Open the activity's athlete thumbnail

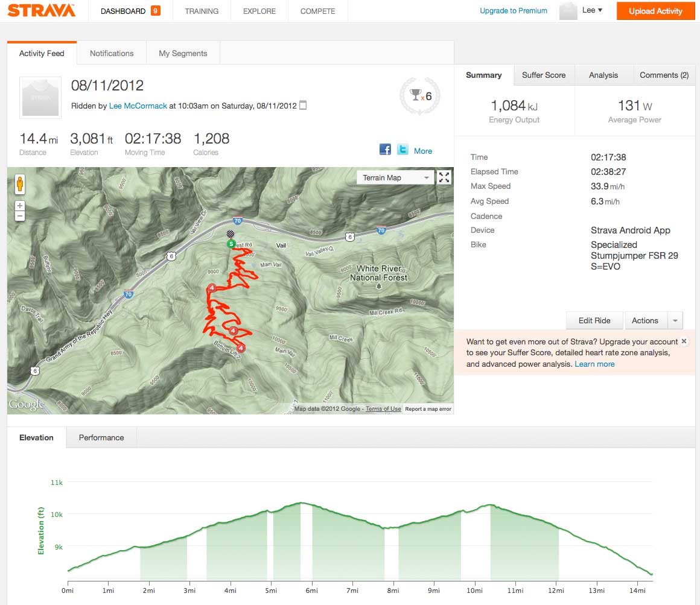(x=40, y=97)
